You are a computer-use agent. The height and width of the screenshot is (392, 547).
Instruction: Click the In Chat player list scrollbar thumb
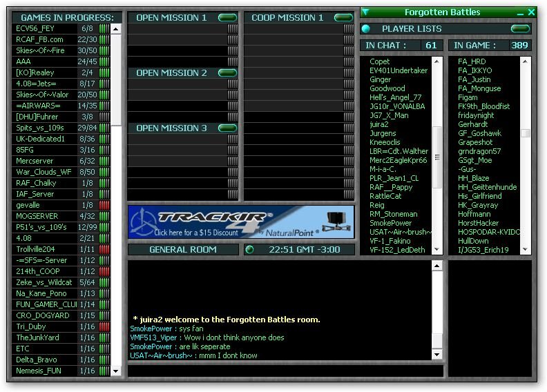[436, 145]
